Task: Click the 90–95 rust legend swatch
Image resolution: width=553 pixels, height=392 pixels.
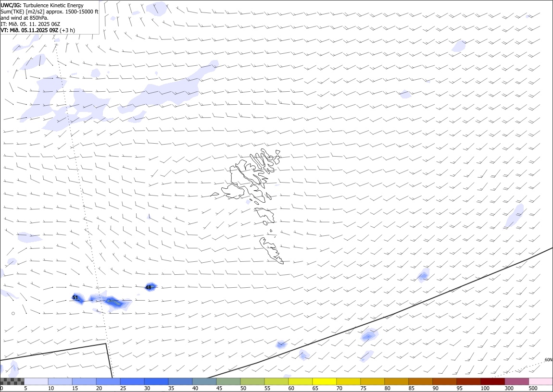Action: (444, 381)
